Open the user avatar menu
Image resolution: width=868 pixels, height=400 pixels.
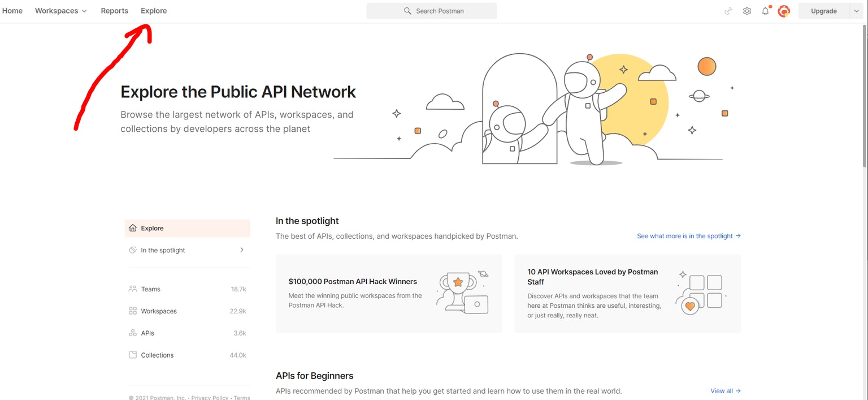(x=784, y=11)
